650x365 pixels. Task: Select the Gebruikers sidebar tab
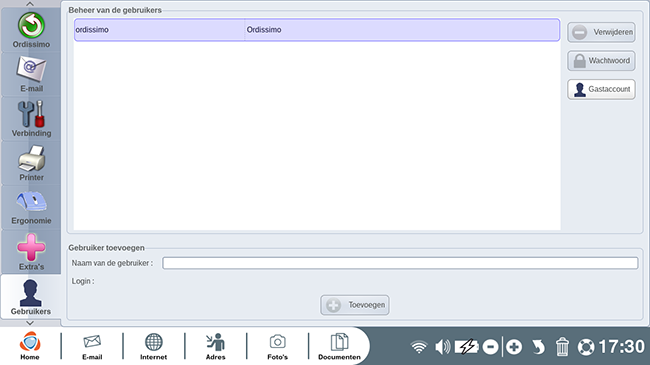(31, 297)
